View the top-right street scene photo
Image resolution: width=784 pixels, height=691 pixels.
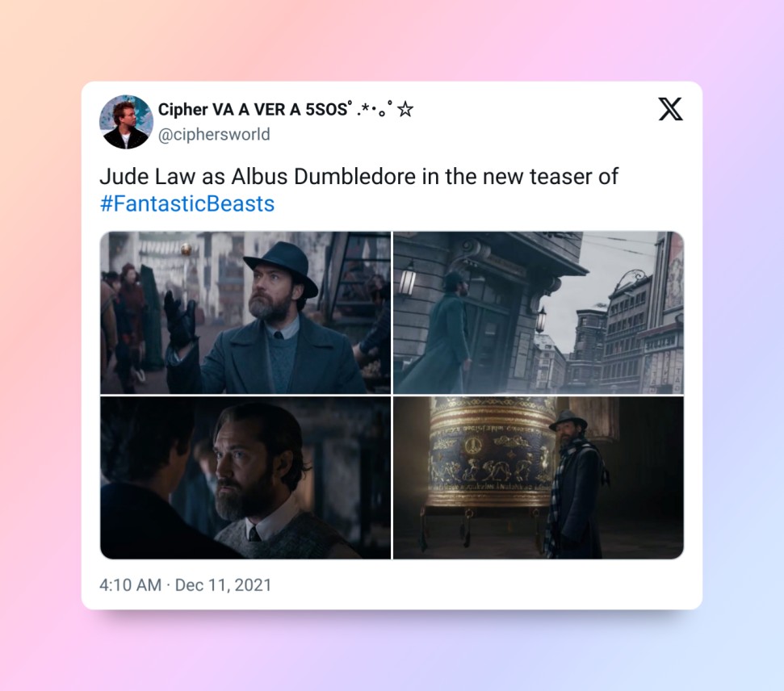(x=539, y=312)
